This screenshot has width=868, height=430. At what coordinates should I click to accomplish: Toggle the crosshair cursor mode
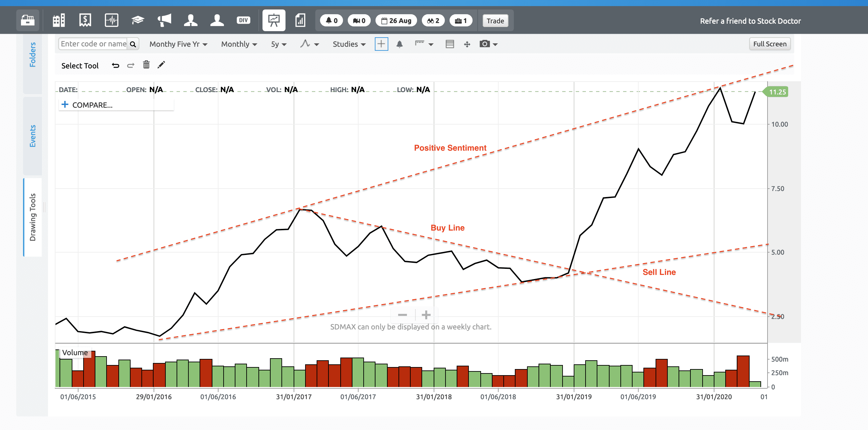point(381,44)
